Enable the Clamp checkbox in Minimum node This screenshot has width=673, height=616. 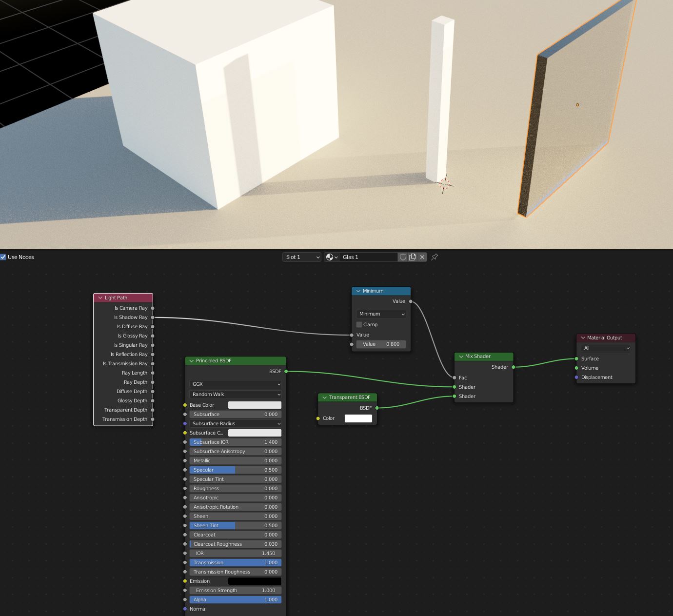click(359, 325)
